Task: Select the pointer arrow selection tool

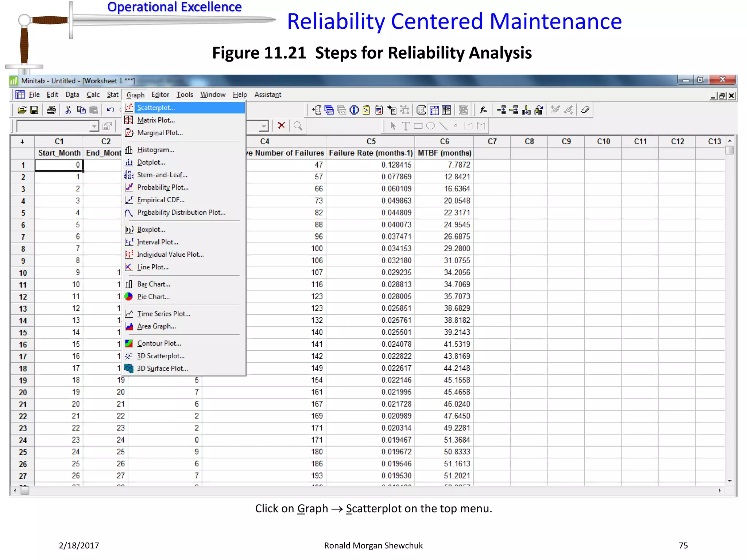Action: point(393,126)
